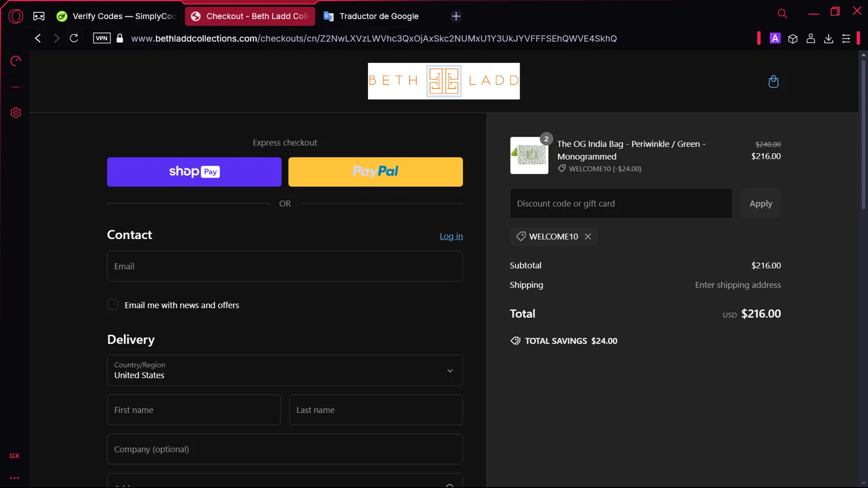Go forward to the next page
This screenshot has width=868, height=488.
pyautogui.click(x=56, y=38)
